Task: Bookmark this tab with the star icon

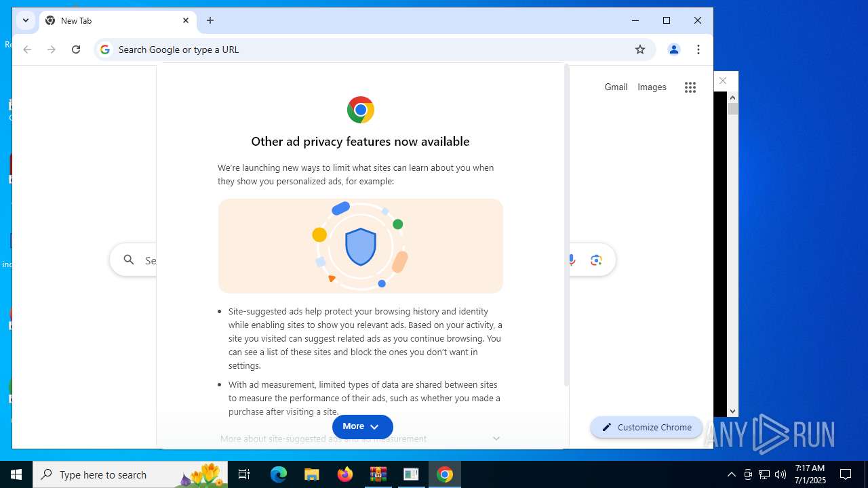Action: point(639,49)
